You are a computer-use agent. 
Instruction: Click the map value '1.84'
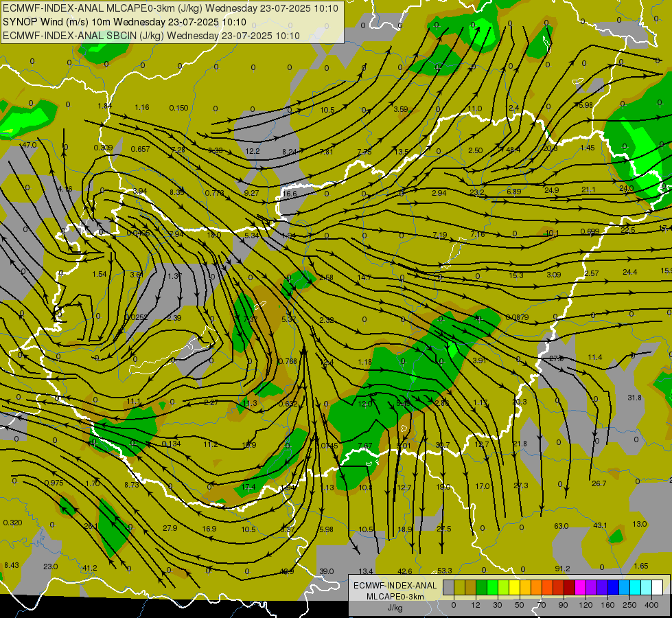[104, 106]
